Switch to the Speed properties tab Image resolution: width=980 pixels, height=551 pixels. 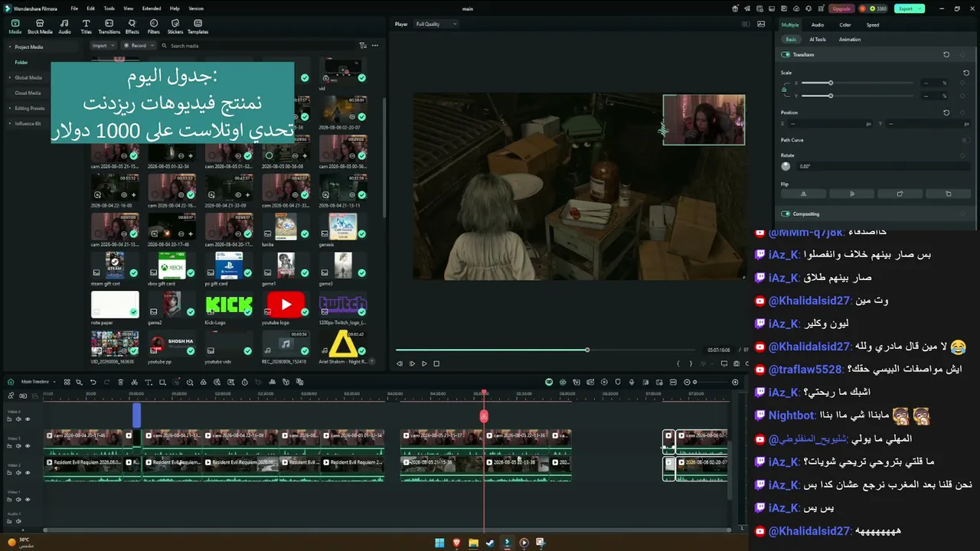873,25
